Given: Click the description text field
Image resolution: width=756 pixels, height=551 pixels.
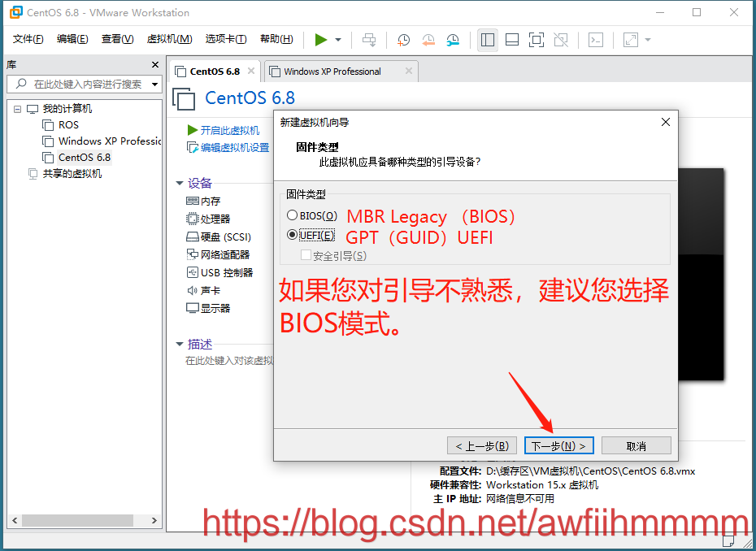Looking at the screenshot, I should pyautogui.click(x=229, y=361).
